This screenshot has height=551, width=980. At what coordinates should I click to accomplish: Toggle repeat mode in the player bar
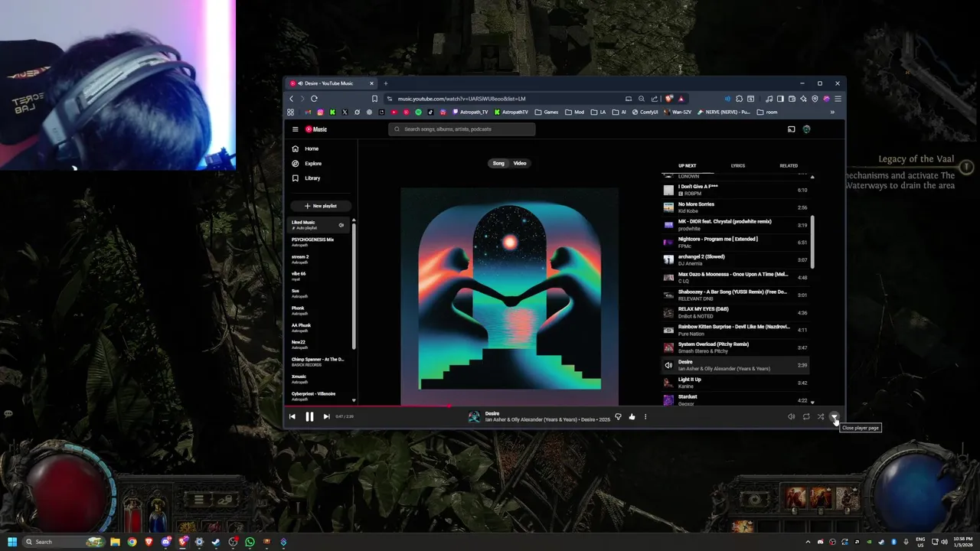pyautogui.click(x=806, y=416)
